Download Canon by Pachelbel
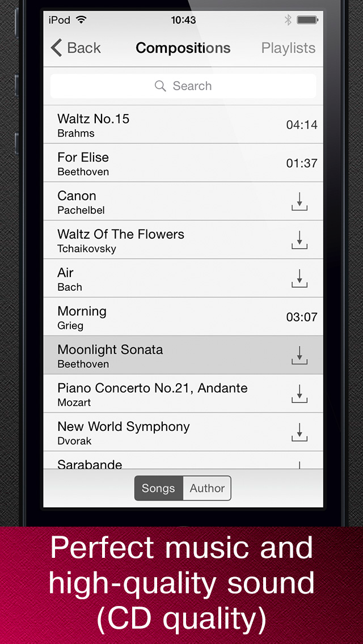 tap(299, 201)
